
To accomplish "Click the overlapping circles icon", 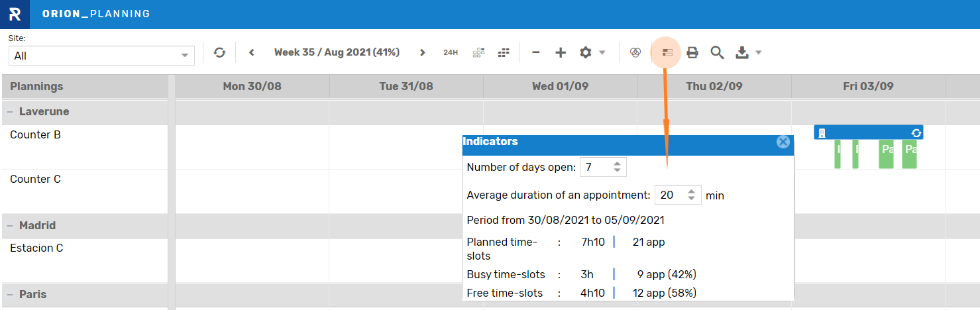I will (635, 52).
